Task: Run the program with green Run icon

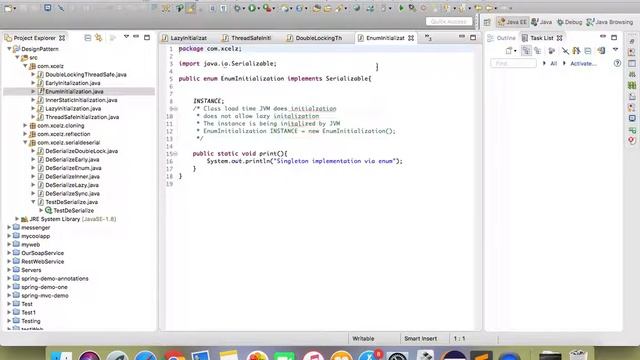Action: coord(252,8)
